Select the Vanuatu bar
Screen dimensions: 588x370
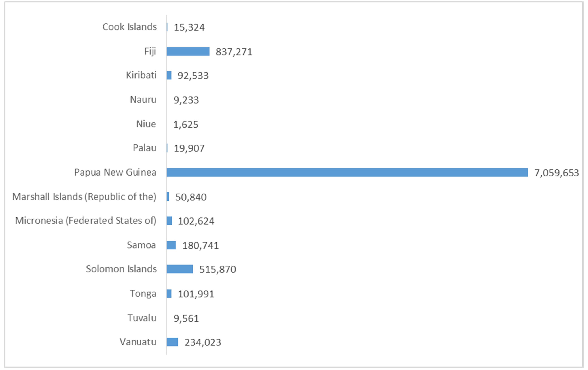click(172, 342)
